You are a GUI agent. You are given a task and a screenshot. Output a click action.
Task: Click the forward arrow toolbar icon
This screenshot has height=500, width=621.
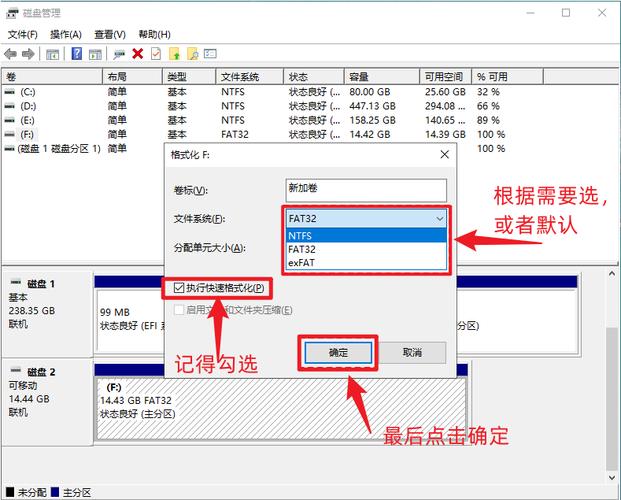[x=28, y=54]
